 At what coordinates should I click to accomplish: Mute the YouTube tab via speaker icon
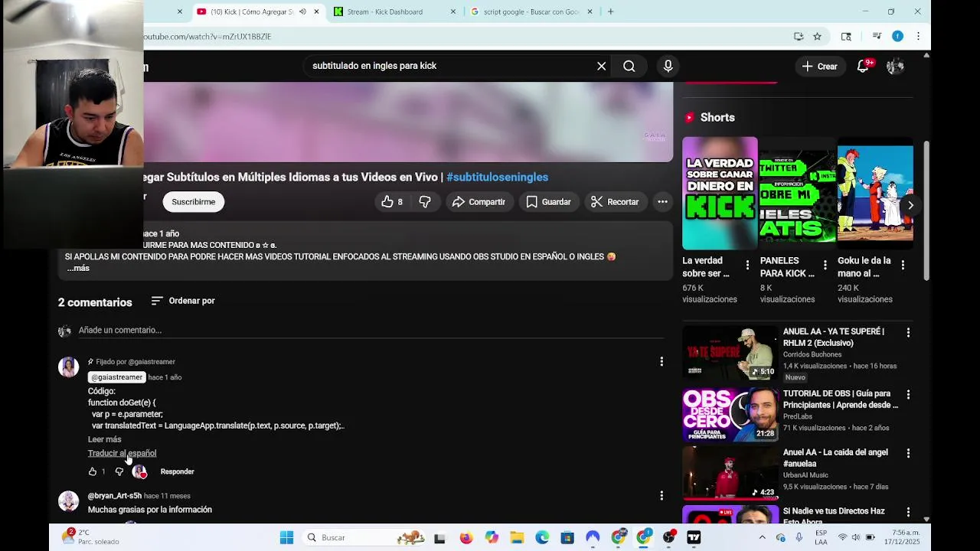302,11
